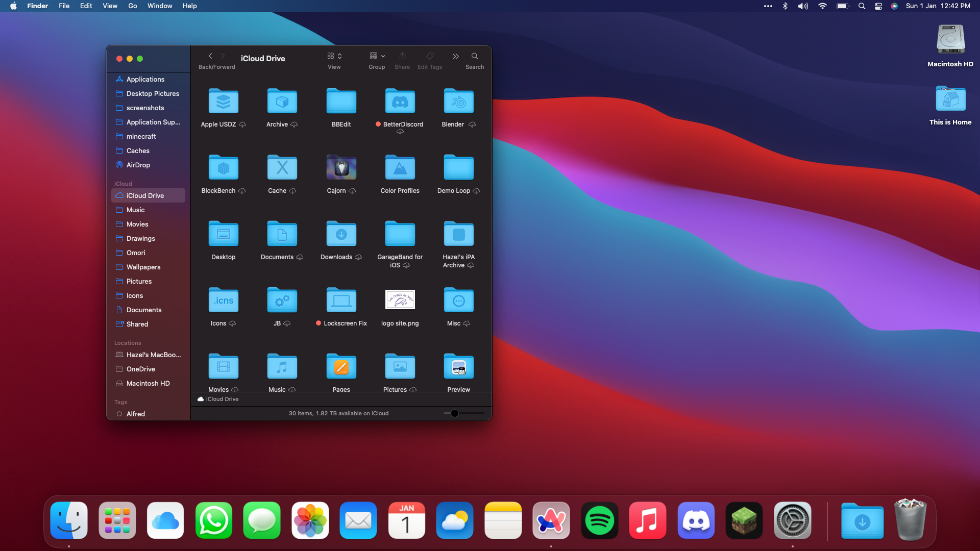Screen dimensions: 980x551
Task: Open the Window menu
Action: [160, 6]
